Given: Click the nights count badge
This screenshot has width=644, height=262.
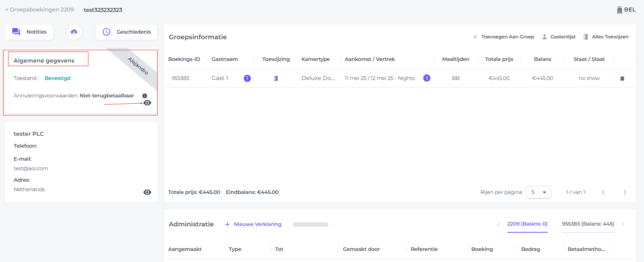Looking at the screenshot, I should tap(427, 78).
